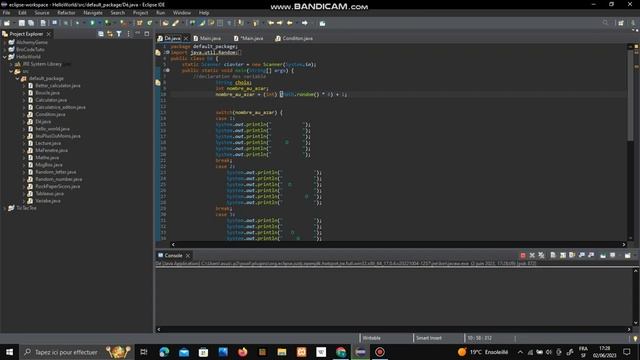This screenshot has width=640, height=360.
Task: Click the Save All toolbar icon
Action: coord(31,23)
